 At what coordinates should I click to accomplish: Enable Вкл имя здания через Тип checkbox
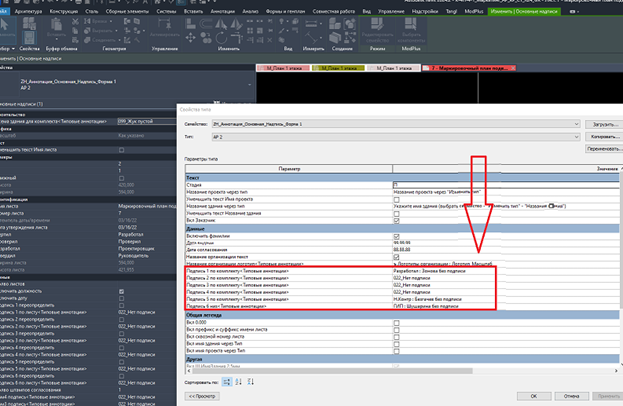point(396,344)
